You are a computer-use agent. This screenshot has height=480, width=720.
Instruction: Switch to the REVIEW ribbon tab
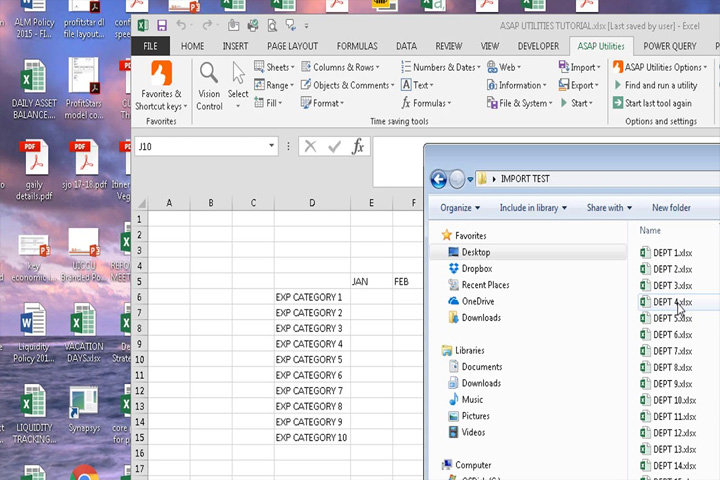(449, 46)
